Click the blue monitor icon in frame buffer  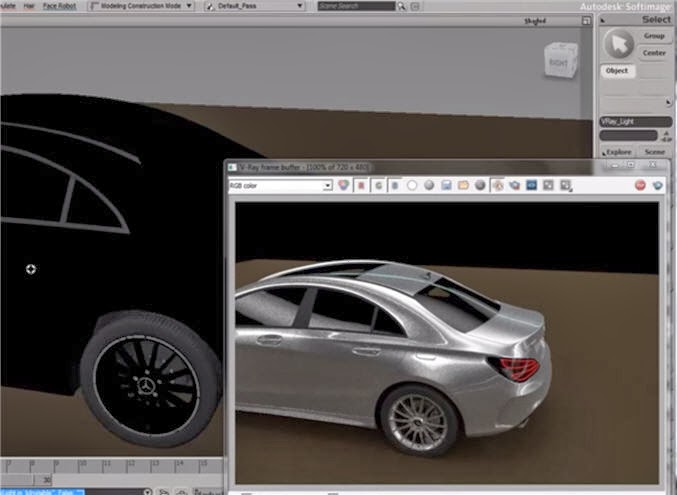[x=531, y=185]
